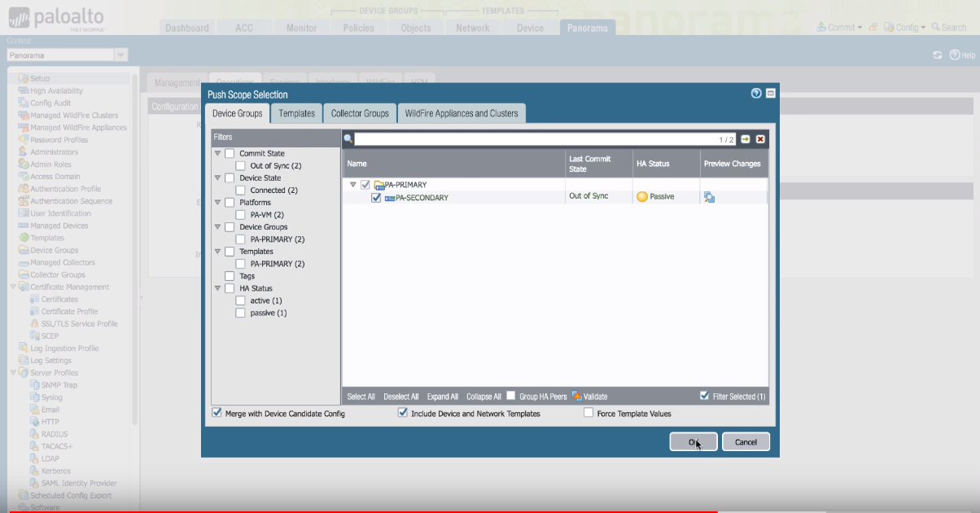This screenshot has height=513, width=980.
Task: Collapse the HA Status filter group
Action: (218, 288)
